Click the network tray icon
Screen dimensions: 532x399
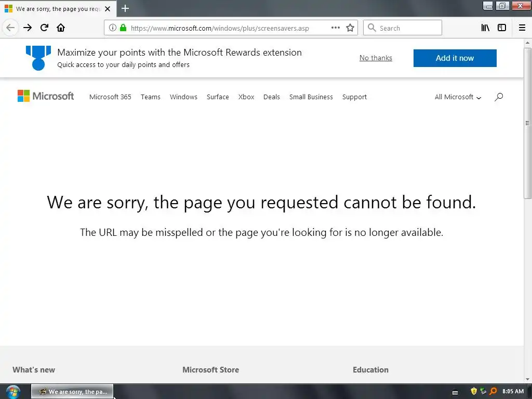(x=484, y=392)
